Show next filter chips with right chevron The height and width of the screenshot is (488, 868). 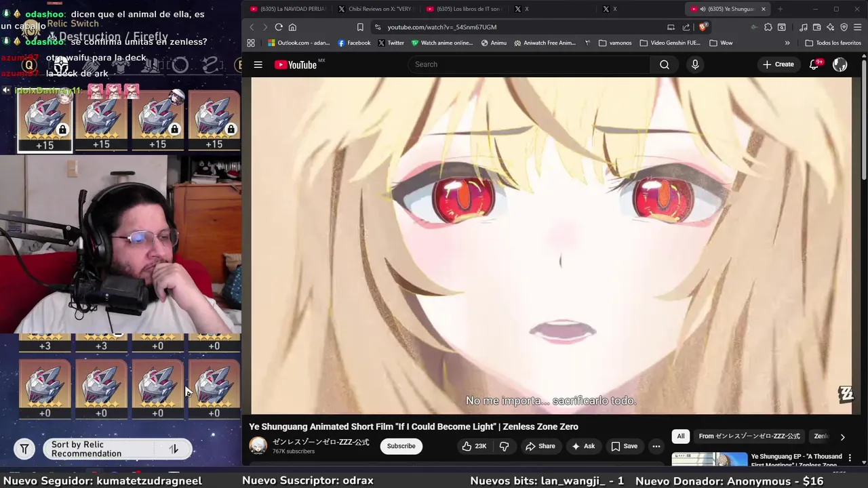(x=842, y=437)
